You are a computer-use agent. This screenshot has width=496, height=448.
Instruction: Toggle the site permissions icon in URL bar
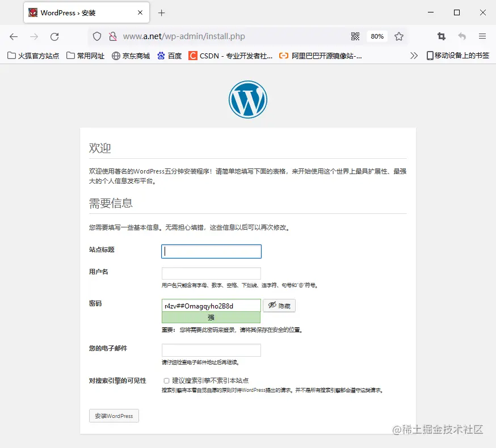[113, 36]
